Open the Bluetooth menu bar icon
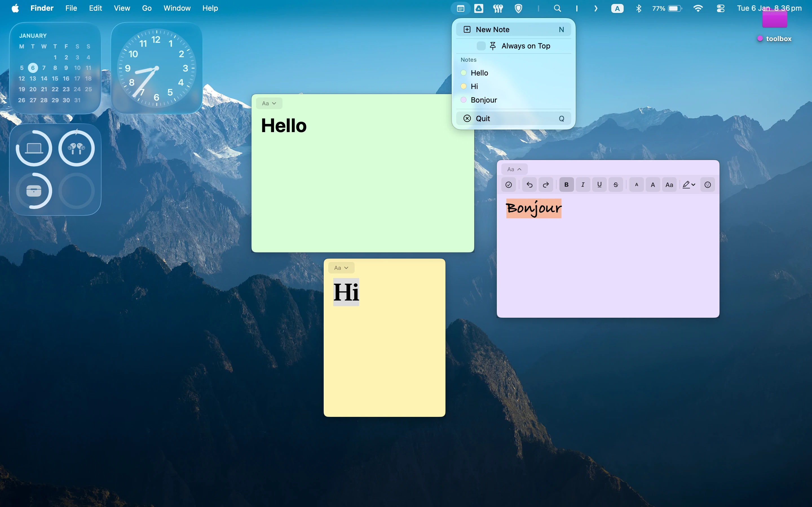Image resolution: width=812 pixels, height=507 pixels. (x=639, y=8)
